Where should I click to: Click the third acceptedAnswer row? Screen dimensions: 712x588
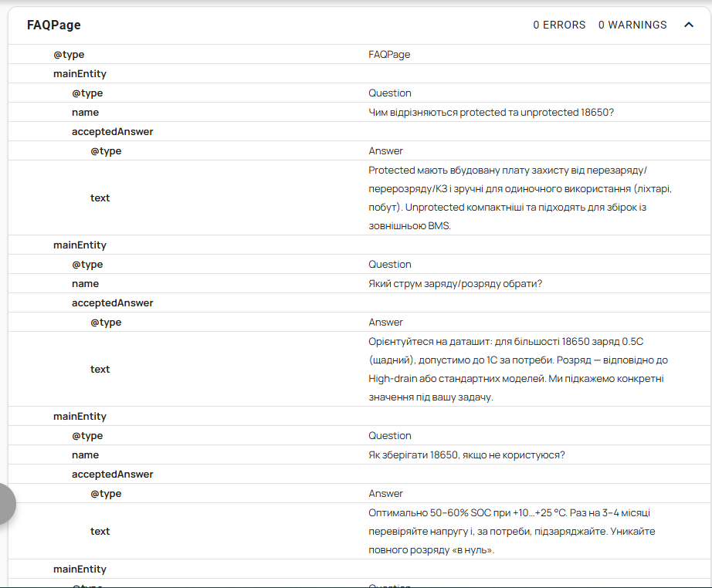(359, 474)
